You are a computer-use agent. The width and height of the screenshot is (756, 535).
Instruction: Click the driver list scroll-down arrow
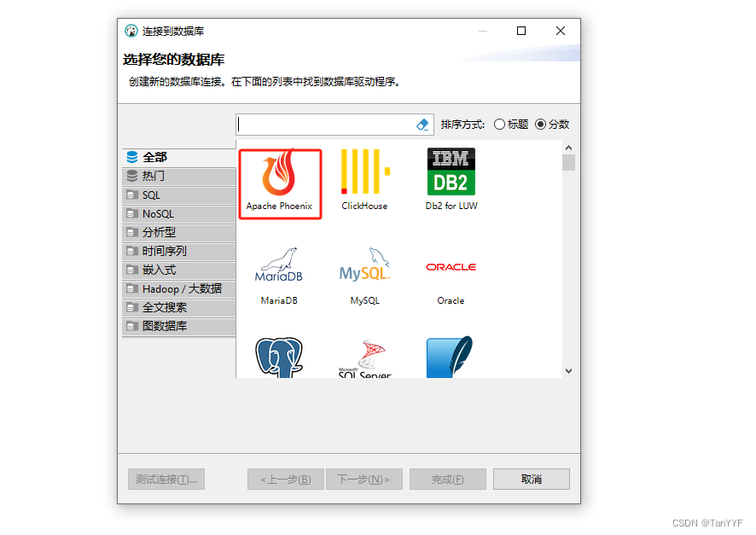[x=569, y=371]
